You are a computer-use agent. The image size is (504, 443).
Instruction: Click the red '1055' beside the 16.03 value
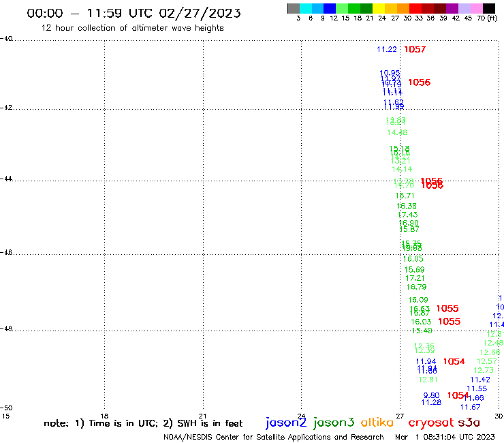coord(450,322)
